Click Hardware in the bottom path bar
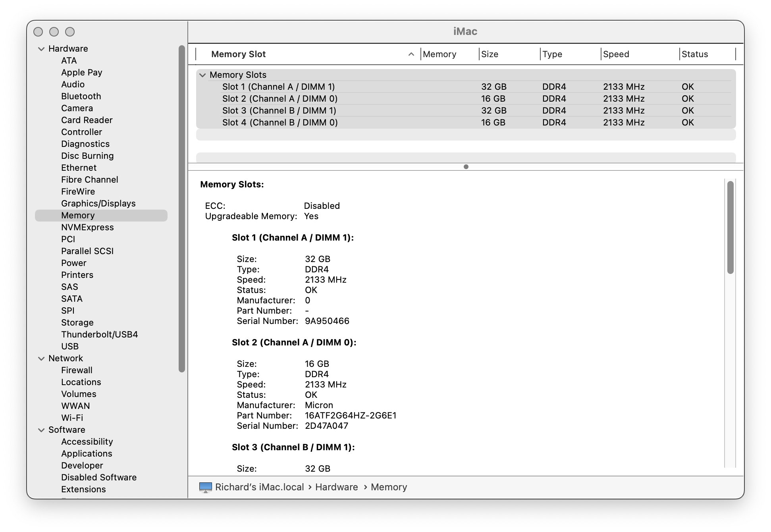This screenshot has width=771, height=532. pyautogui.click(x=336, y=487)
